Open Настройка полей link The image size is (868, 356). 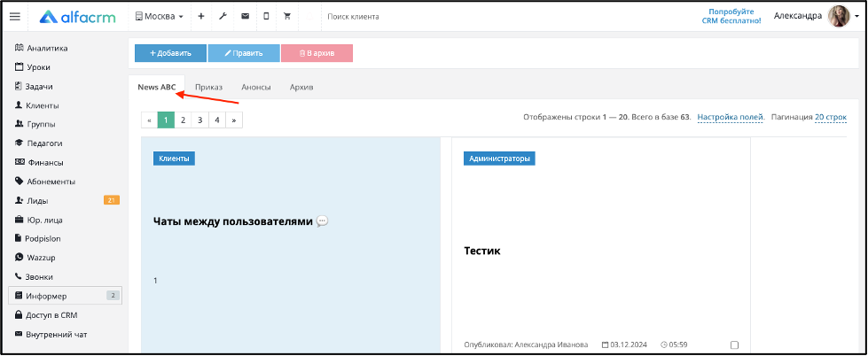[731, 117]
